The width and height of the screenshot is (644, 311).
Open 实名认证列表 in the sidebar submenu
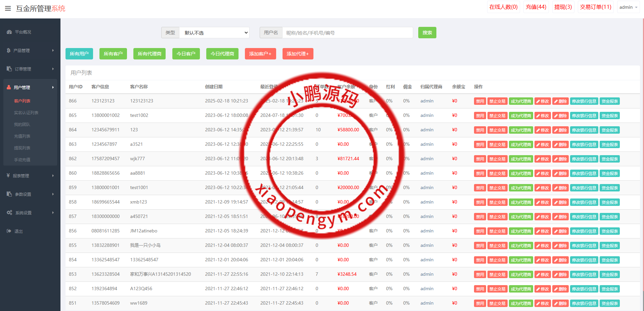click(26, 113)
